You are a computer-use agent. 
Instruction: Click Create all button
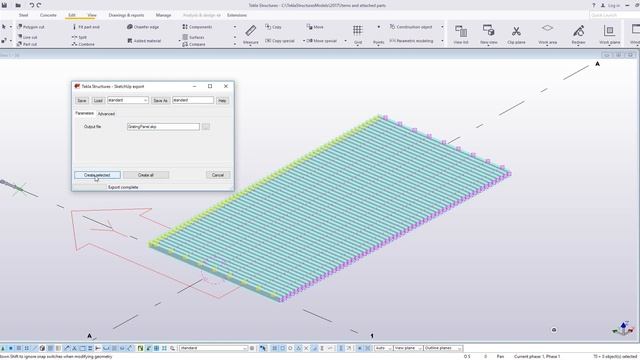tap(146, 175)
